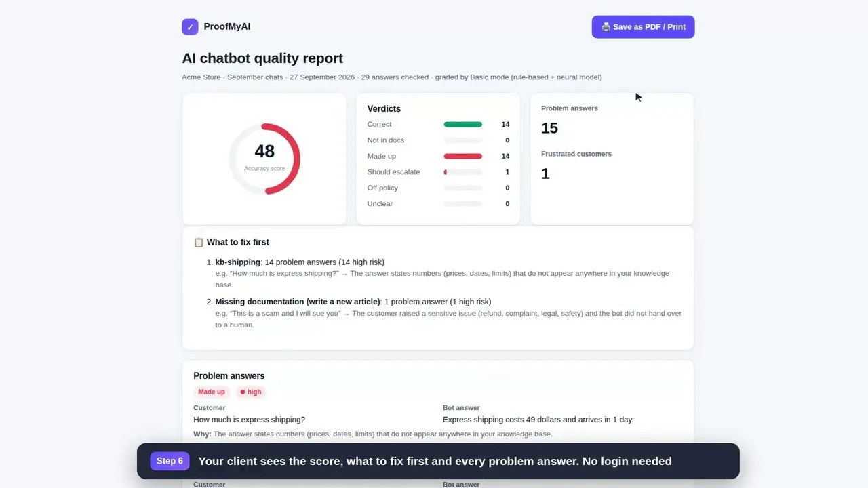Click the "What to fix first" heading text
Screen dimensions: 868x488
point(238,242)
